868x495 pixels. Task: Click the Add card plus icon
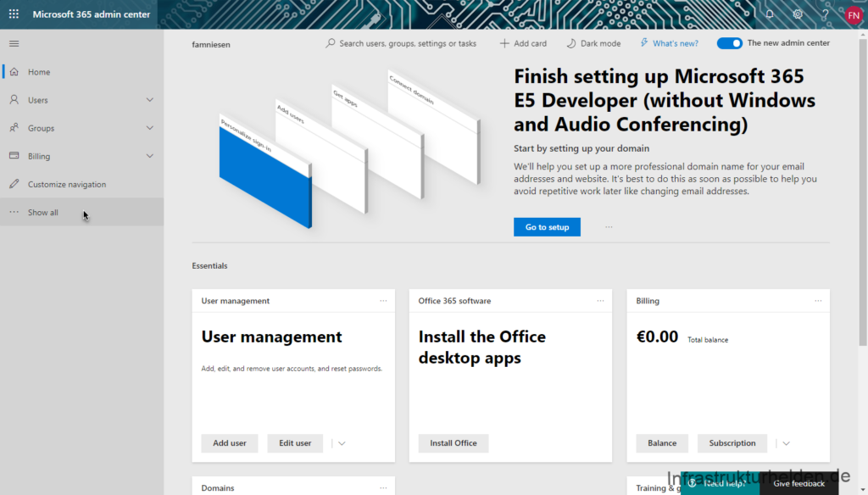coord(504,43)
